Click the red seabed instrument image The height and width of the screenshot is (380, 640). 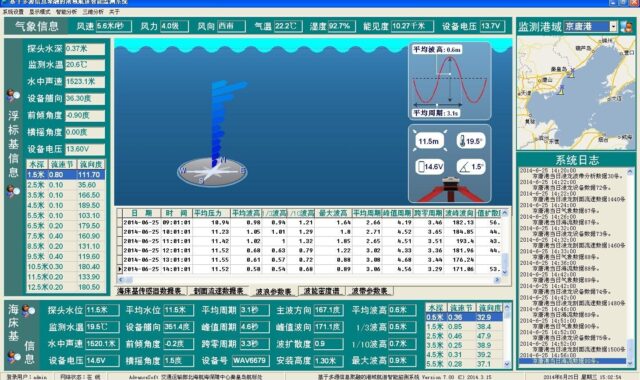coord(450,190)
